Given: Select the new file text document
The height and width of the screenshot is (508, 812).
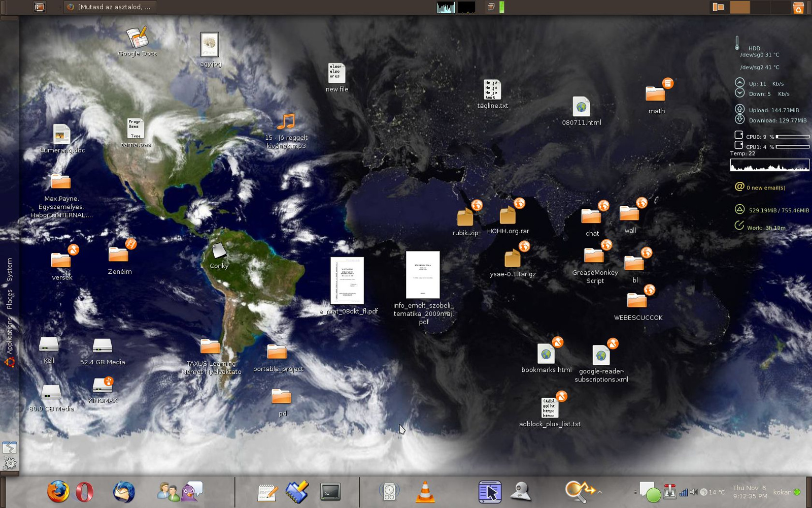Looking at the screenshot, I should (x=336, y=77).
